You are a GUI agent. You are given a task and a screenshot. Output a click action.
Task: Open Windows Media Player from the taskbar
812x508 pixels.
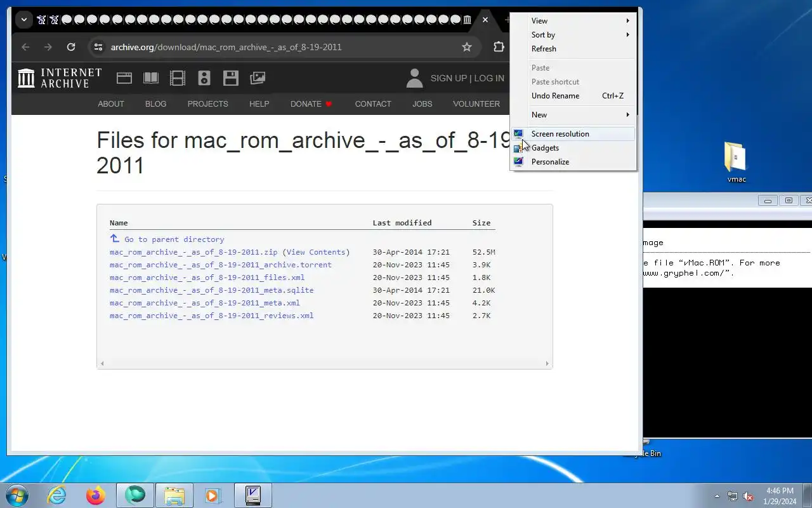[x=213, y=495]
